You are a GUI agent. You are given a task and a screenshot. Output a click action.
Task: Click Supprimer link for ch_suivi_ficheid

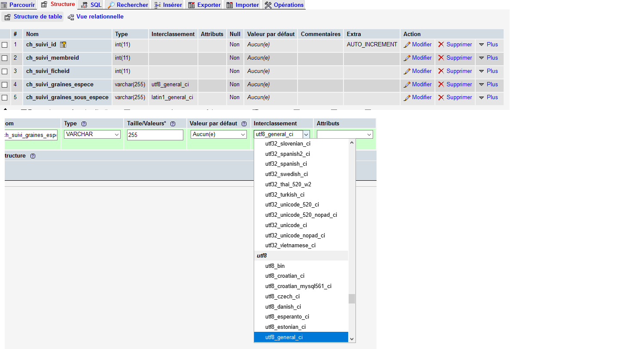pyautogui.click(x=459, y=71)
